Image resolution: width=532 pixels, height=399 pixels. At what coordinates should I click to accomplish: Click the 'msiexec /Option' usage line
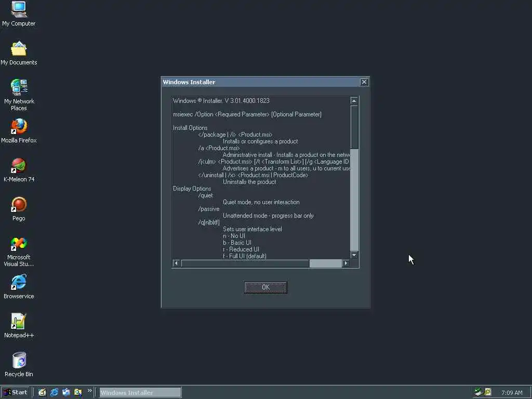click(x=247, y=114)
